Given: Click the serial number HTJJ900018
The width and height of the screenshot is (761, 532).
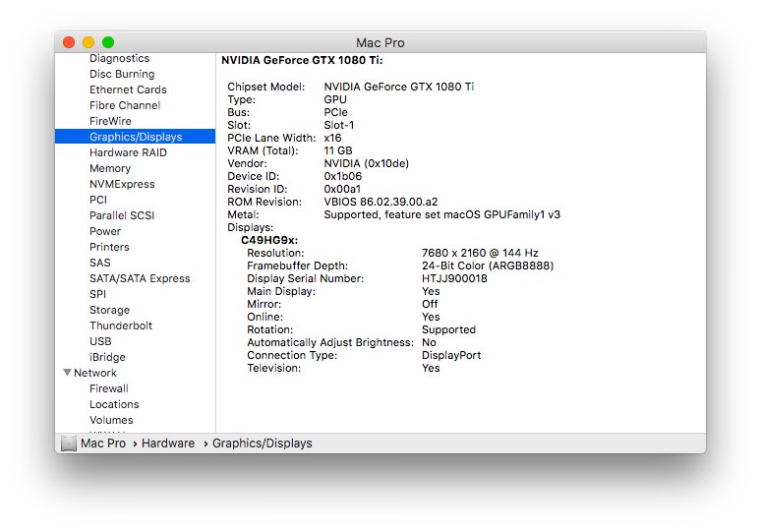Looking at the screenshot, I should pos(454,278).
